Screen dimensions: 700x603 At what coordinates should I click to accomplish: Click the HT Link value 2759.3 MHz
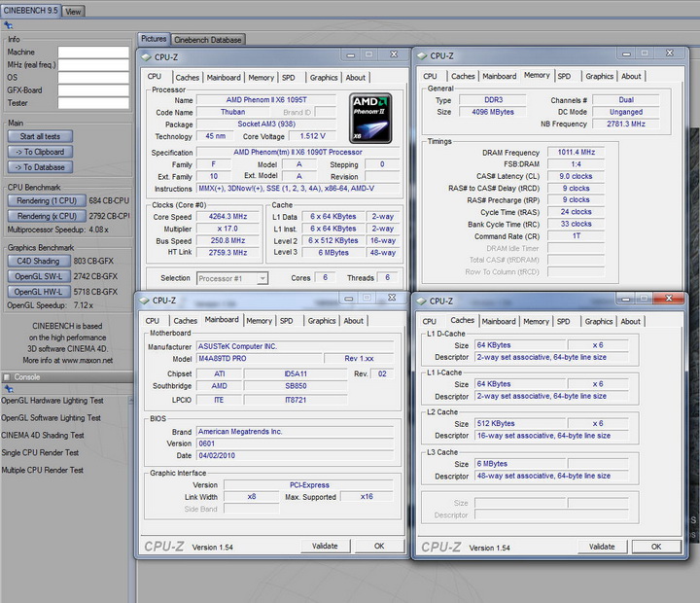227,253
